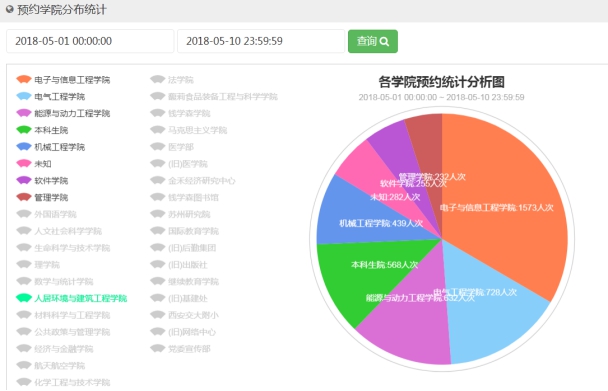Enable the grey 医学部 legend marker
608x391 pixels.
pos(157,147)
